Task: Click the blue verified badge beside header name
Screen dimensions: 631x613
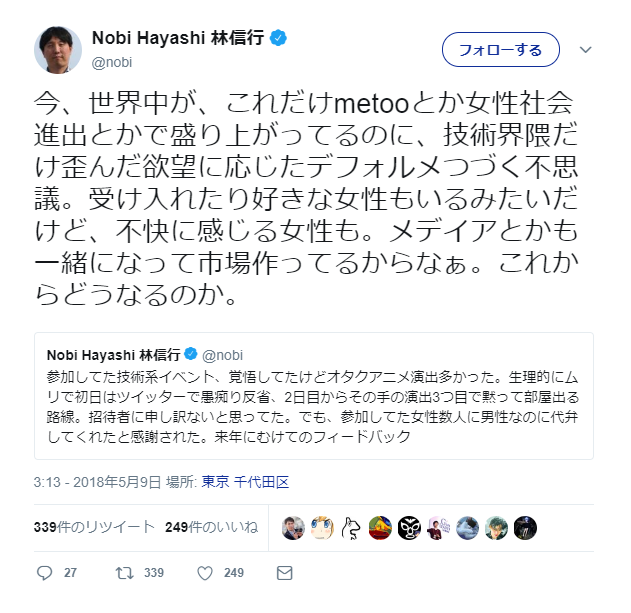Action: click(278, 38)
